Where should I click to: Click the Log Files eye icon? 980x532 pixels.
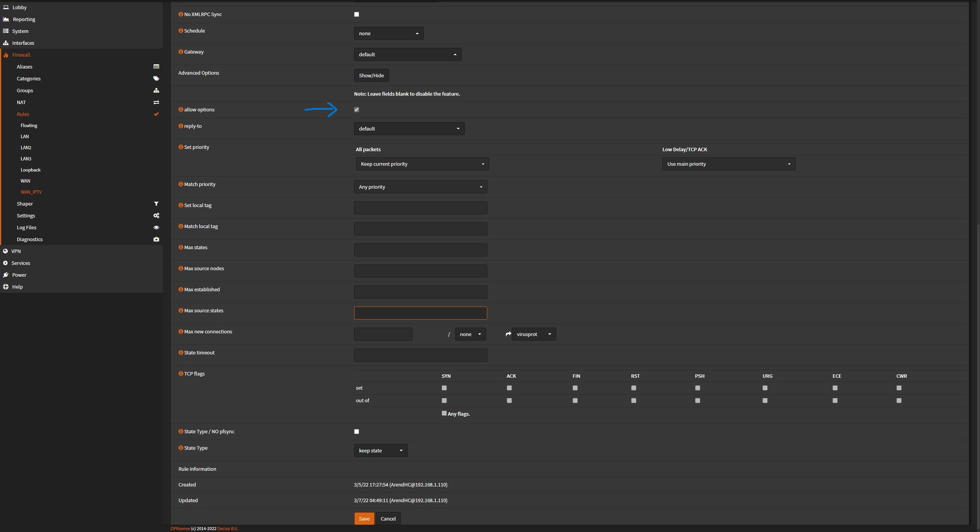156,227
